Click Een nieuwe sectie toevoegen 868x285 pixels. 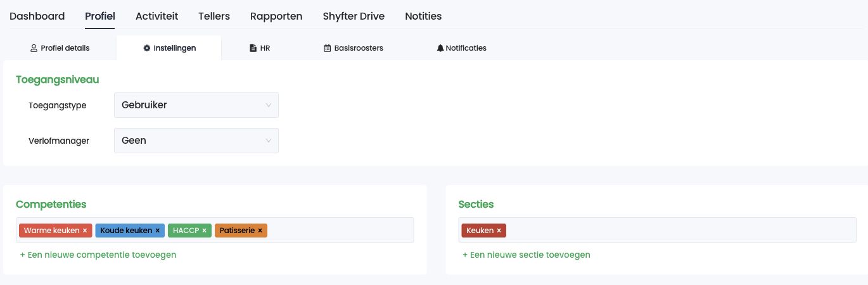(x=526, y=255)
